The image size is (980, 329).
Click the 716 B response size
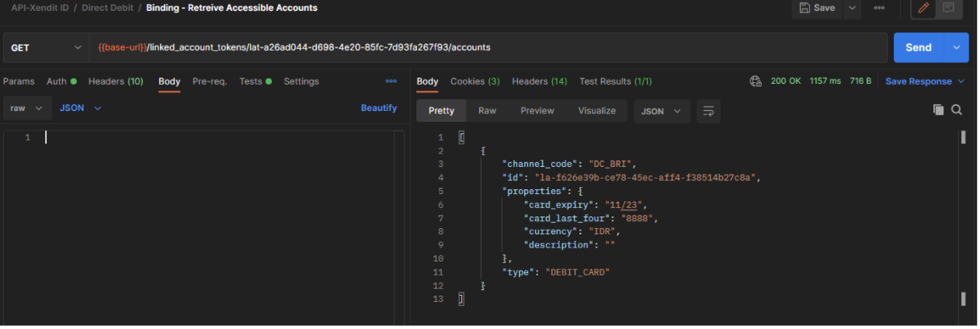click(x=860, y=81)
